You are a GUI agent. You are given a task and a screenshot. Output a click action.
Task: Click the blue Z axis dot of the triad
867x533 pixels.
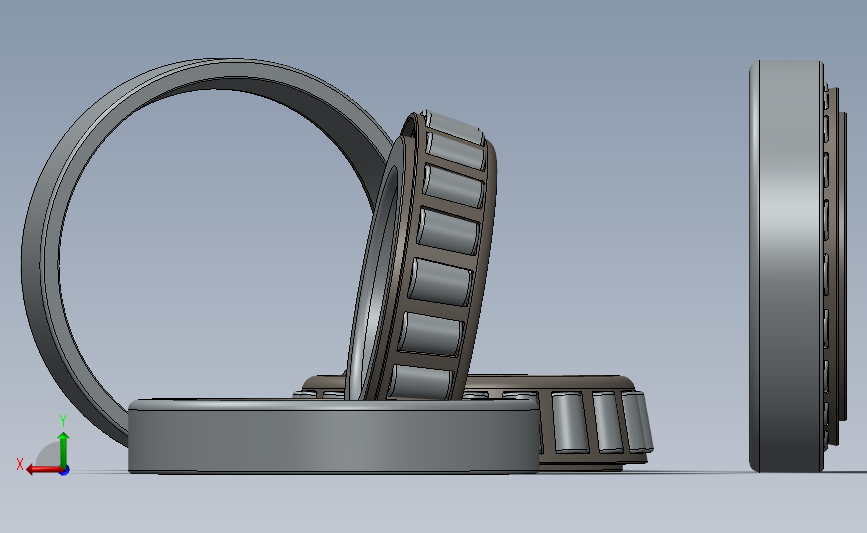pos(65,471)
